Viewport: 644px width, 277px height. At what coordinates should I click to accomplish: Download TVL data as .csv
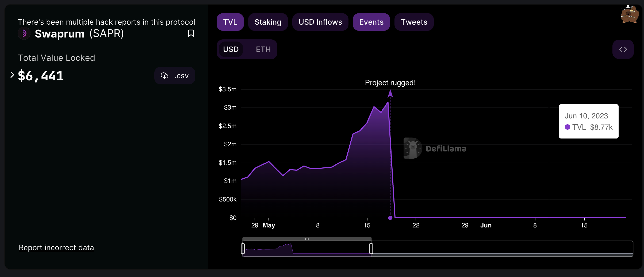(x=175, y=76)
